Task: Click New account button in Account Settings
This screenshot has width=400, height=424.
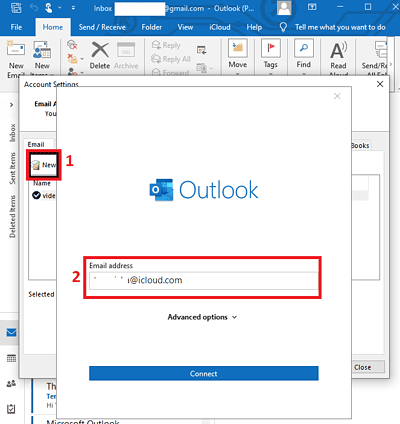Action: pyautogui.click(x=44, y=165)
